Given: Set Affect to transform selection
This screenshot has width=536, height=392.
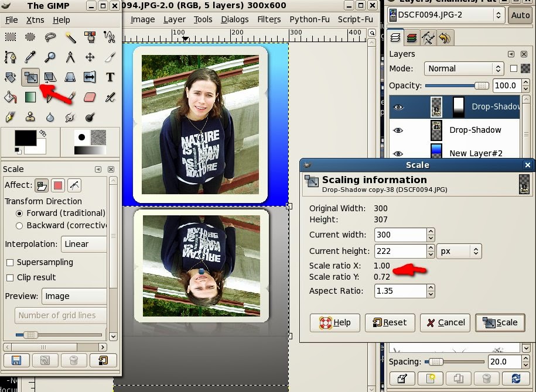Looking at the screenshot, I should coord(58,185).
